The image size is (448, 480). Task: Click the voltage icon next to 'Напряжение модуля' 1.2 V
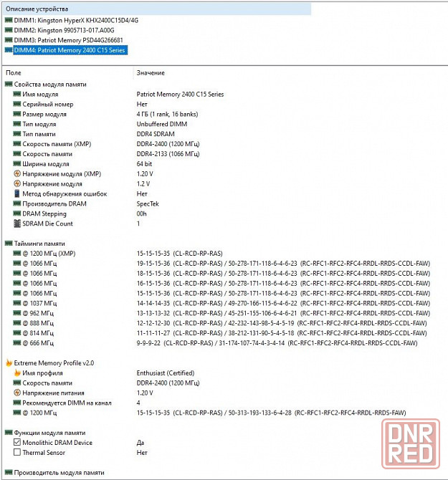point(17,183)
